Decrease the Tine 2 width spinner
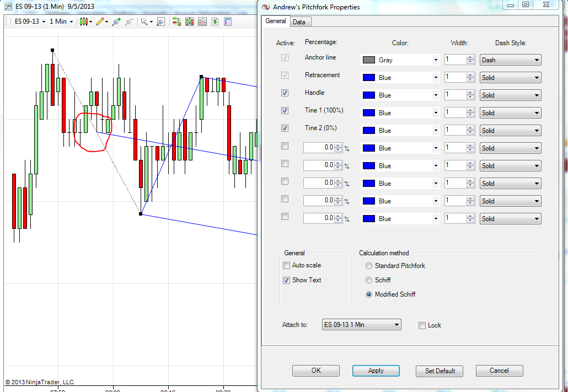This screenshot has width=568, height=392. pos(470,133)
